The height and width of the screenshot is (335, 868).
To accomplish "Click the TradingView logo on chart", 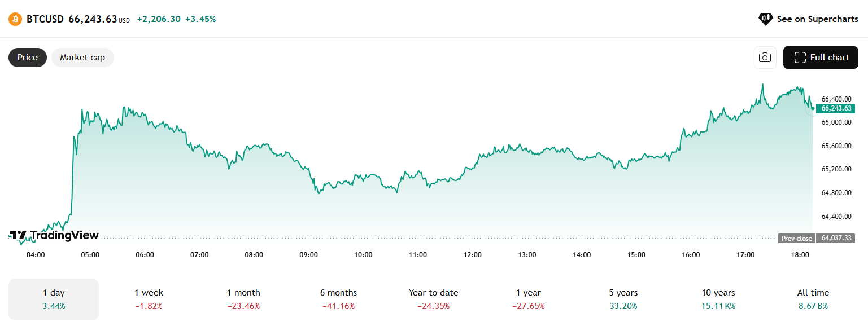I will (x=54, y=235).
